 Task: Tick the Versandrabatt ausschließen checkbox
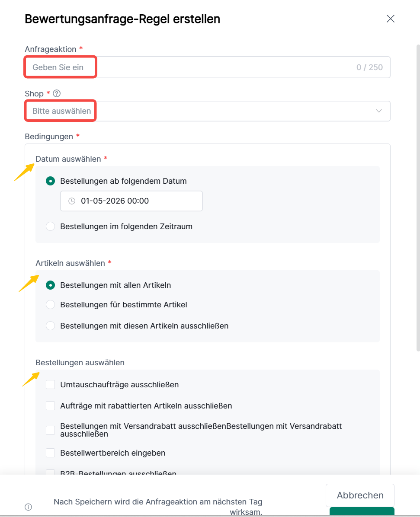click(51, 430)
